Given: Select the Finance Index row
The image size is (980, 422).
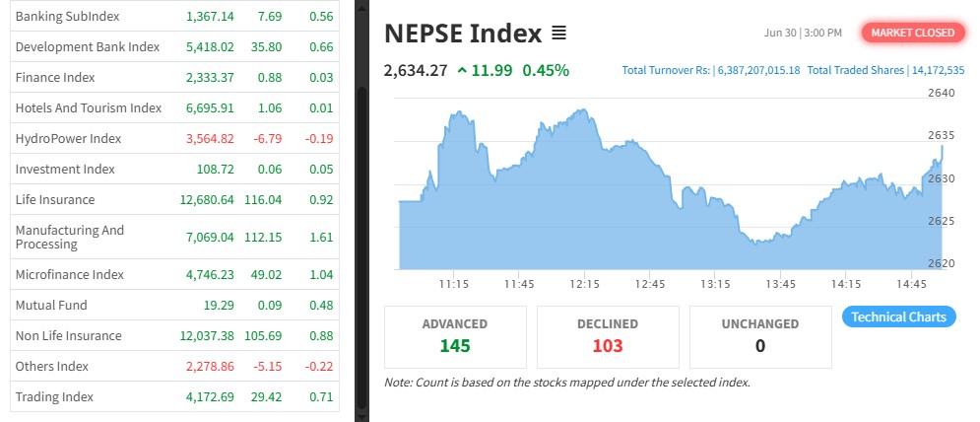Looking at the screenshot, I should pyautogui.click(x=55, y=77).
